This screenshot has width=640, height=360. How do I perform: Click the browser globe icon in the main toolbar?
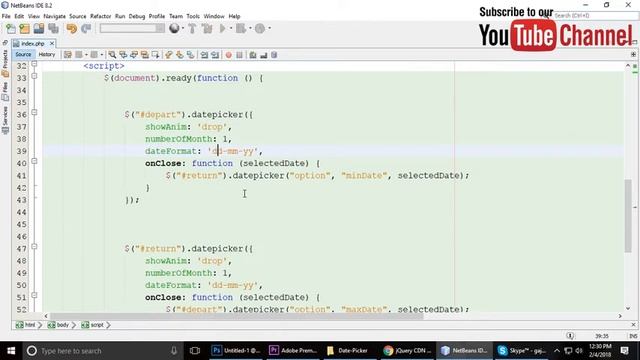point(174,29)
